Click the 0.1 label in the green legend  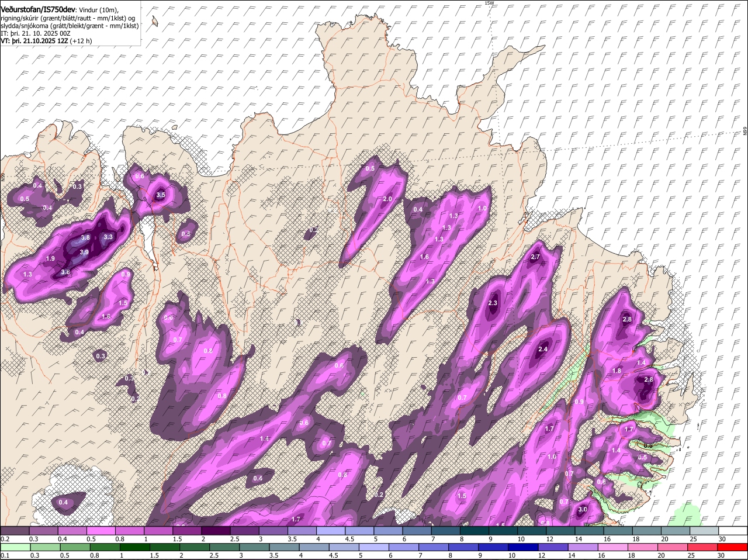[5, 555]
